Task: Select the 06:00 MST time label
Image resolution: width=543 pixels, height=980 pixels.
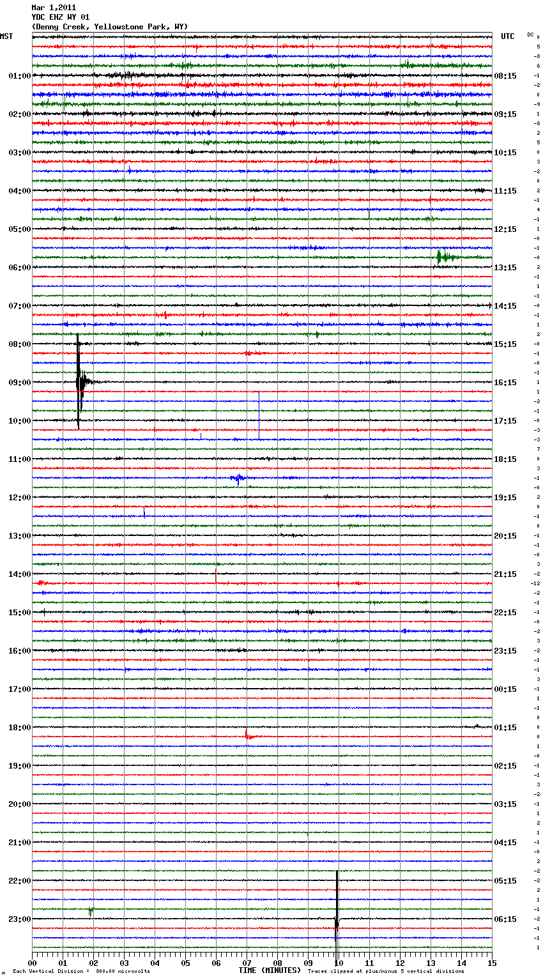Action: click(20, 268)
